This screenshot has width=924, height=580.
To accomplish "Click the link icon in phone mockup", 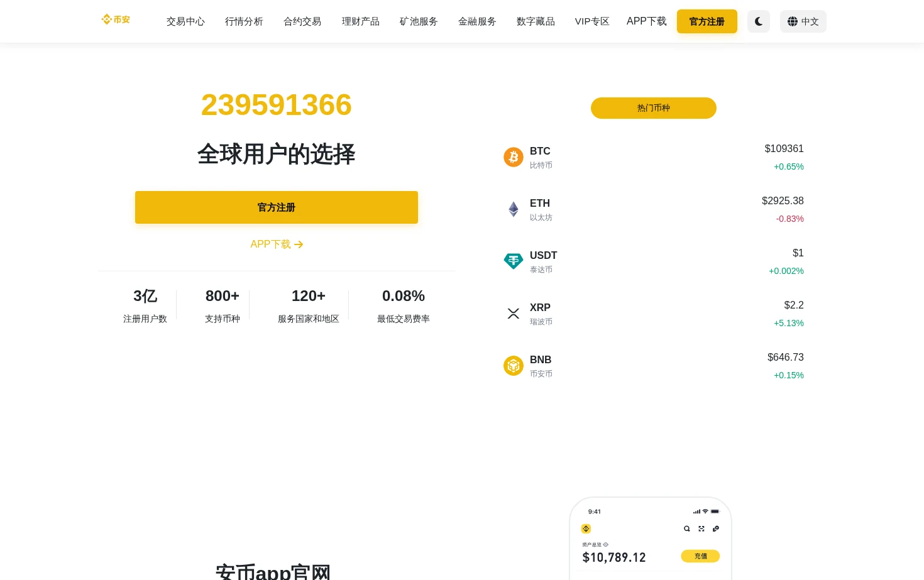I will coord(716,529).
